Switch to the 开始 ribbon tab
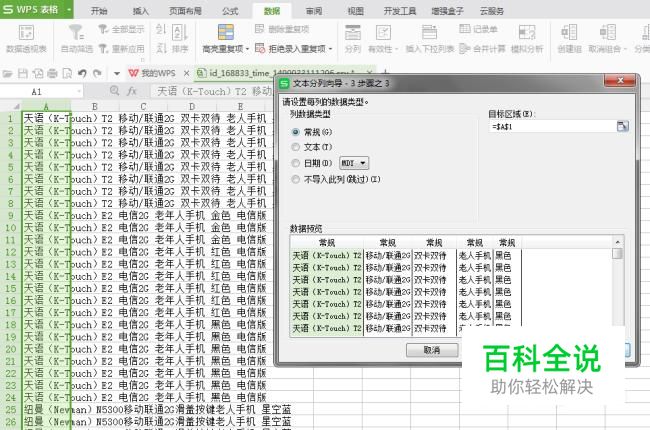 pyautogui.click(x=99, y=11)
